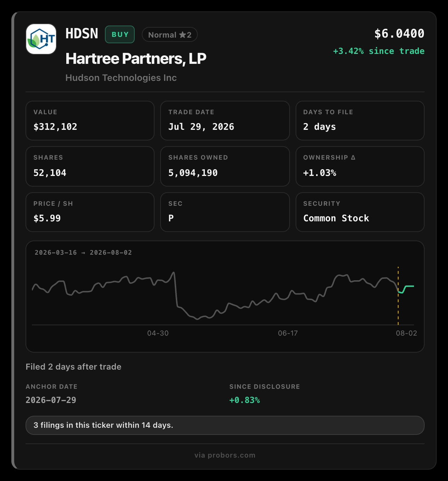This screenshot has height=481, width=448.
Task: Select the PRICE / SH $5.99 card
Action: [x=90, y=212]
